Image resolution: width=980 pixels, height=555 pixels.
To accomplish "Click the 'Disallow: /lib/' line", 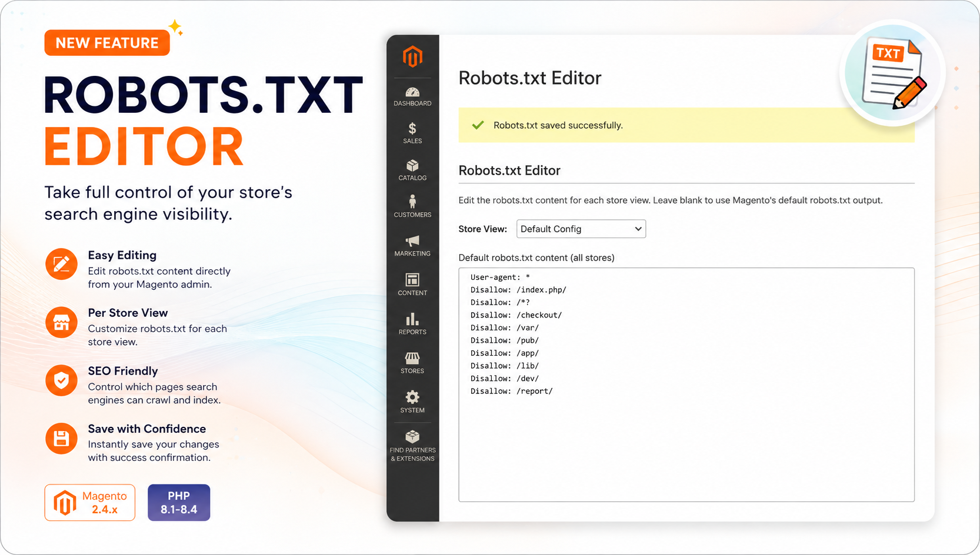I will 505,366.
